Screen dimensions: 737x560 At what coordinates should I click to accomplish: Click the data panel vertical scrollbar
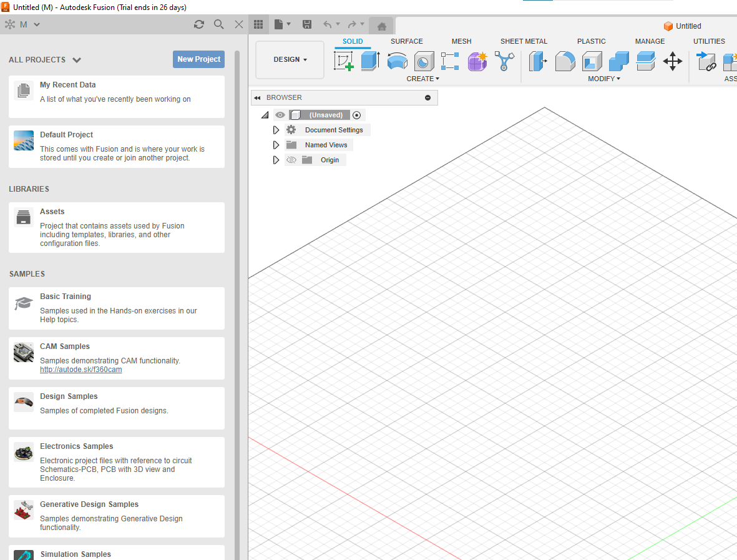[x=237, y=306]
